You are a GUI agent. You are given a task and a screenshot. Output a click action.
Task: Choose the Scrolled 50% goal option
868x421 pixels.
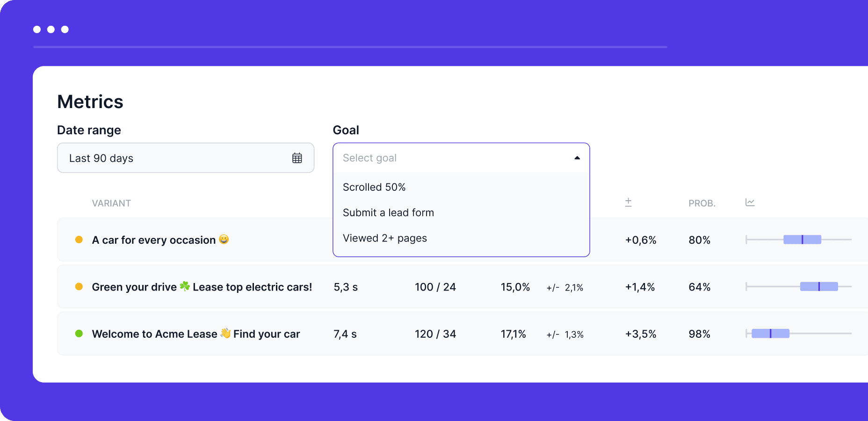tap(374, 187)
